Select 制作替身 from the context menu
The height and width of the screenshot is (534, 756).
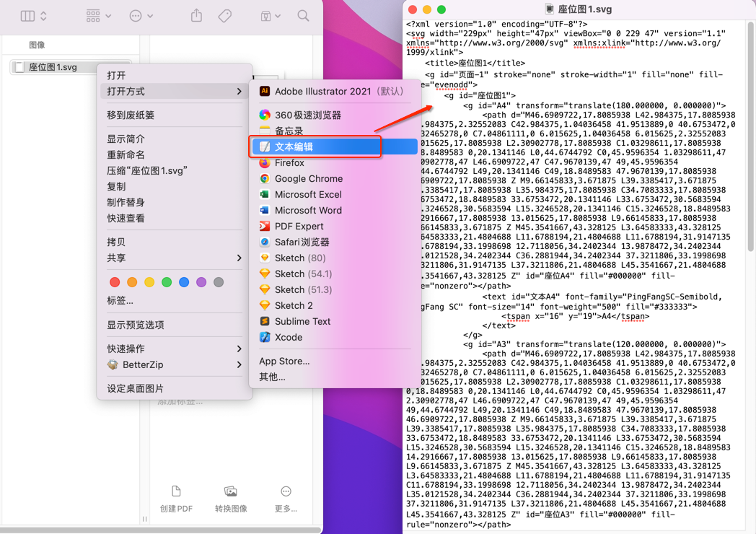(x=175, y=203)
